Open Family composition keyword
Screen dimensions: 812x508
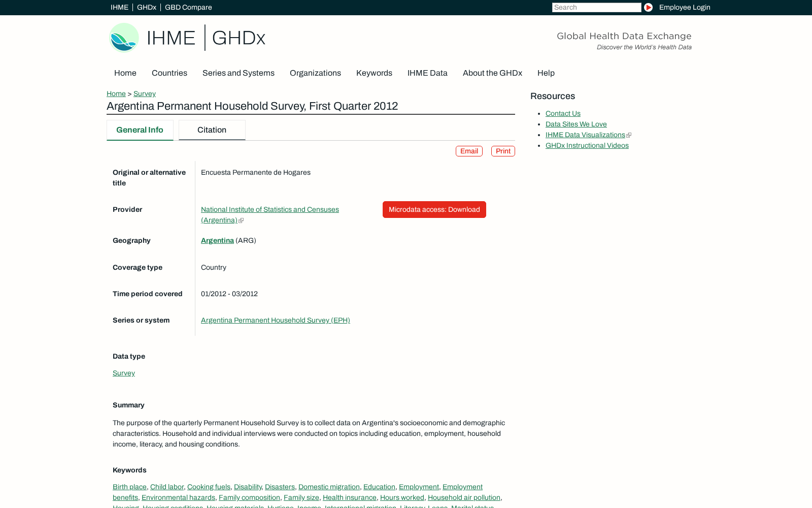(x=249, y=497)
